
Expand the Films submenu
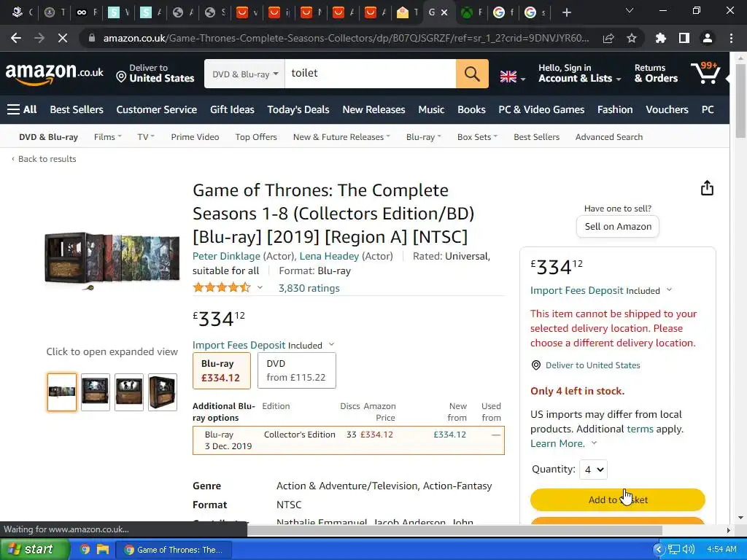(108, 137)
